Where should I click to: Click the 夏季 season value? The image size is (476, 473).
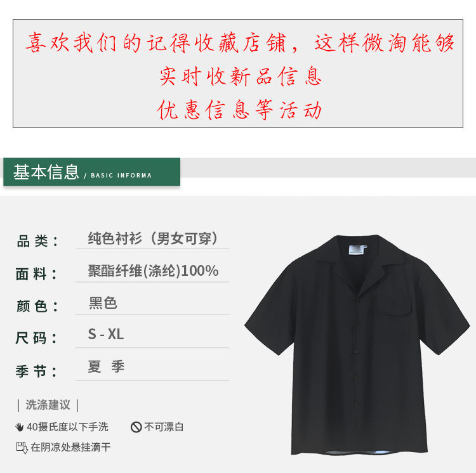(x=106, y=366)
